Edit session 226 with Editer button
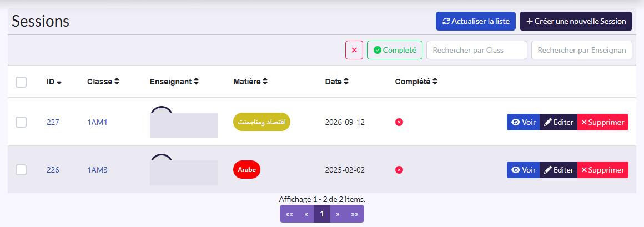The width and height of the screenshot is (644, 227). click(559, 169)
